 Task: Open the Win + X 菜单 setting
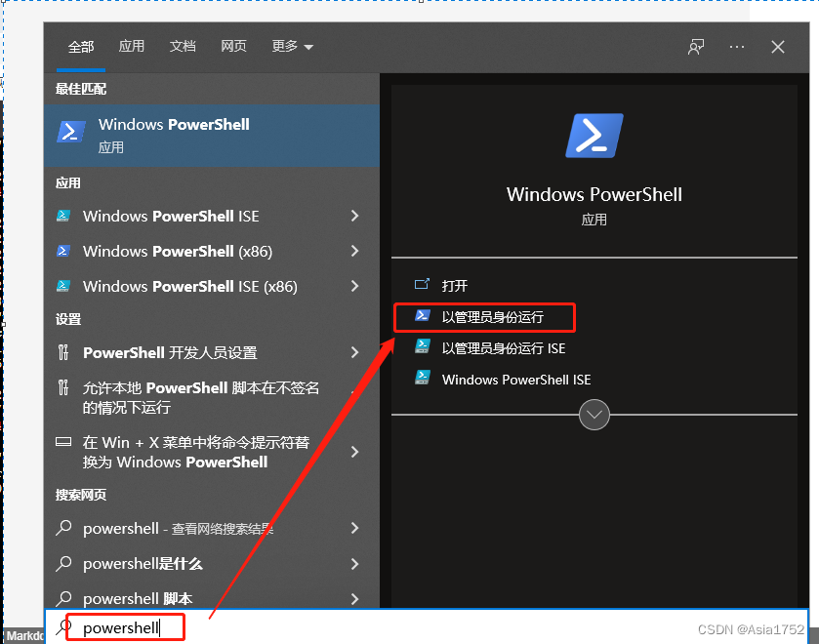[x=212, y=453]
